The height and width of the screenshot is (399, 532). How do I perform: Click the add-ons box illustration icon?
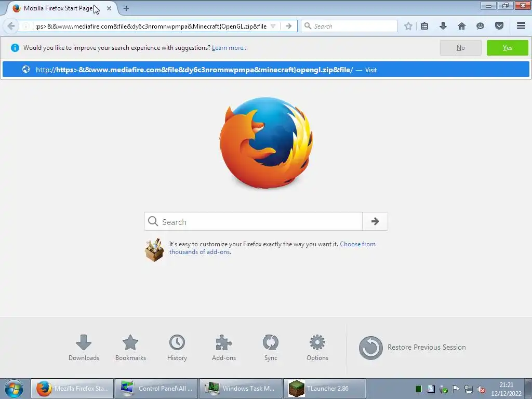point(154,250)
